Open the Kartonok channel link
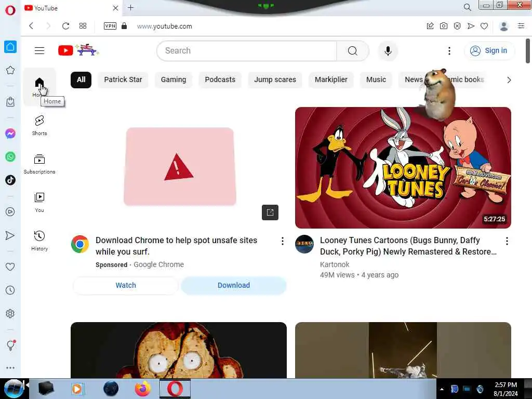 [x=335, y=264]
